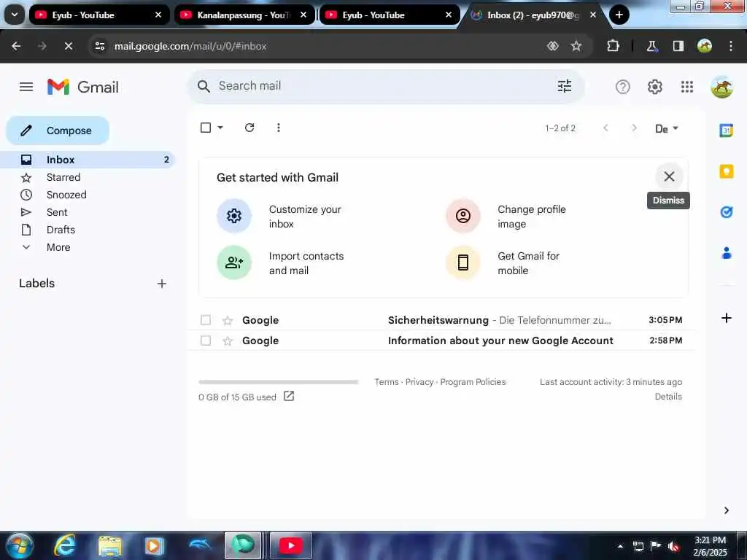Screen dimensions: 747x560
Task: Switch to the Kanalanpassung YouTube tab
Action: point(244,15)
